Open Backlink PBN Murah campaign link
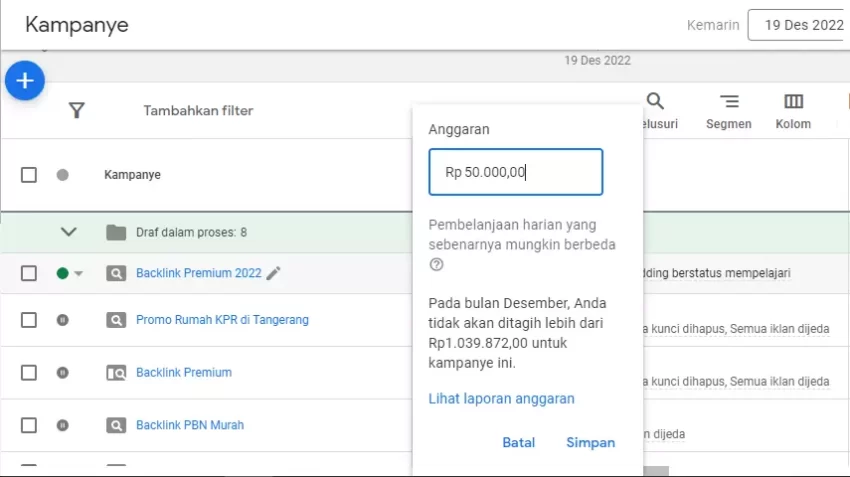 pyautogui.click(x=190, y=425)
